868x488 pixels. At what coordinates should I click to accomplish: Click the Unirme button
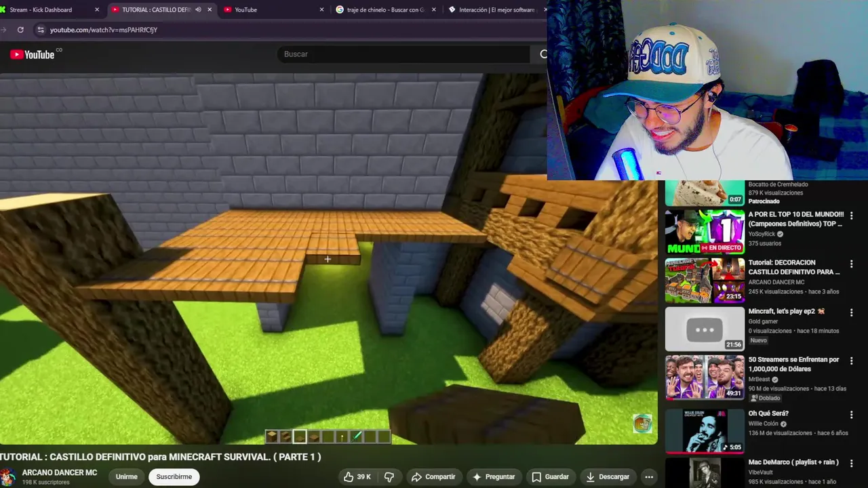(126, 476)
